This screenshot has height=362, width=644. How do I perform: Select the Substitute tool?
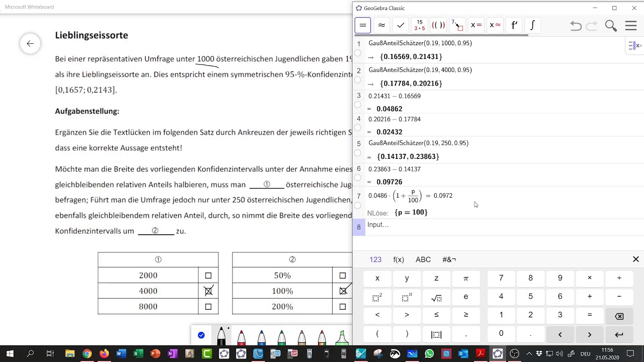457,25
